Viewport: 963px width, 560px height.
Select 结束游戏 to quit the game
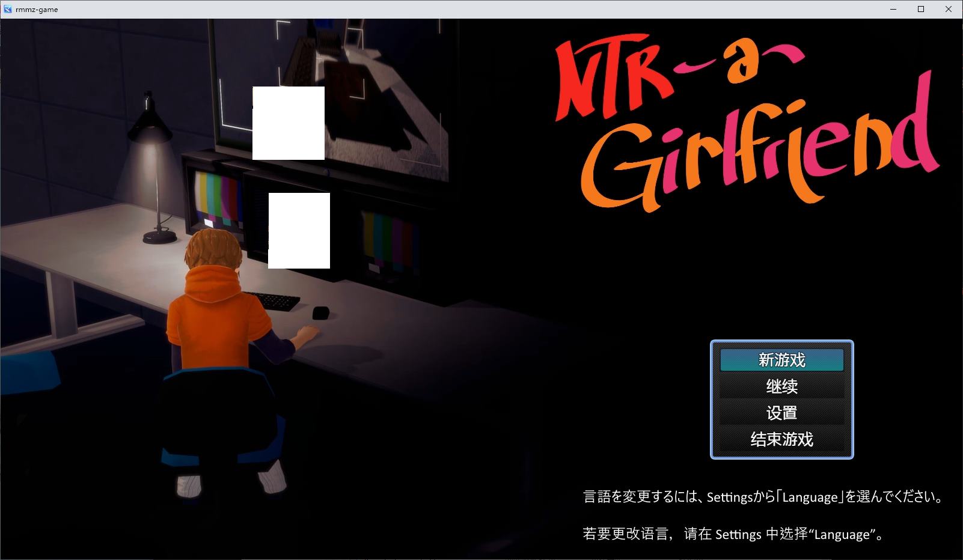pyautogui.click(x=781, y=440)
